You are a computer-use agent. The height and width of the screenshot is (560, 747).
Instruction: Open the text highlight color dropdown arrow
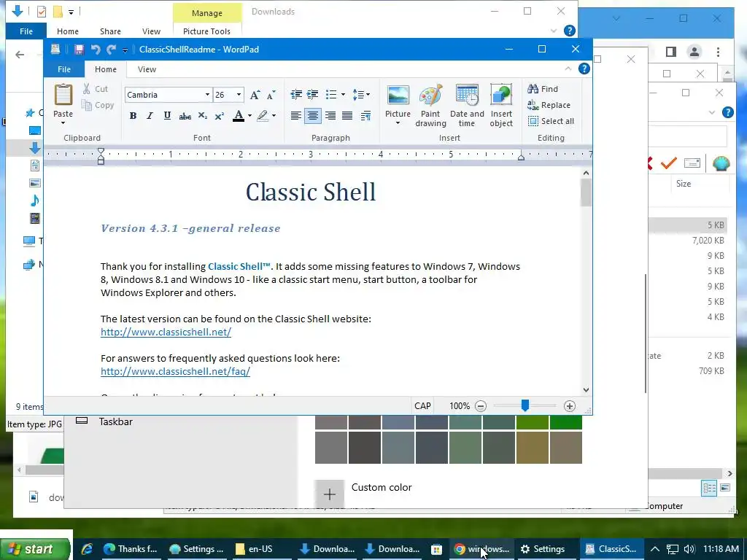(274, 116)
